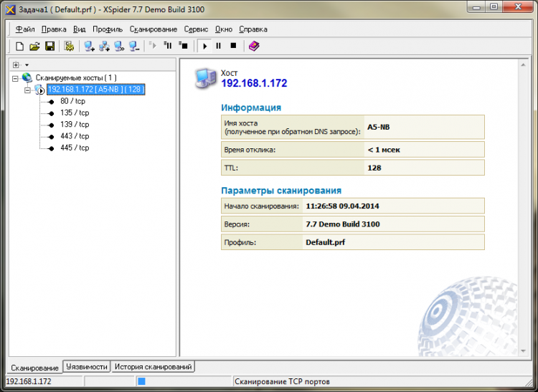Image resolution: width=538 pixels, height=392 pixels.
Task: Click the tree expand-all icon above host tree
Action: pyautogui.click(x=16, y=64)
